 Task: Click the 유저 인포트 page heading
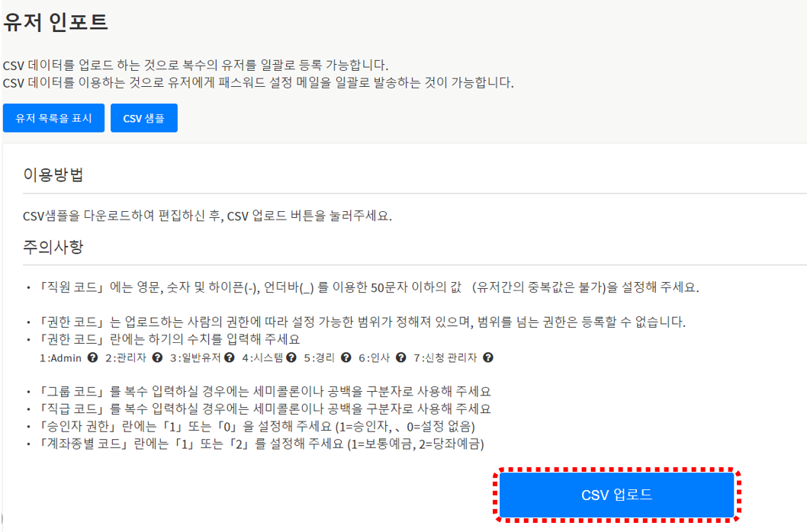(55, 23)
